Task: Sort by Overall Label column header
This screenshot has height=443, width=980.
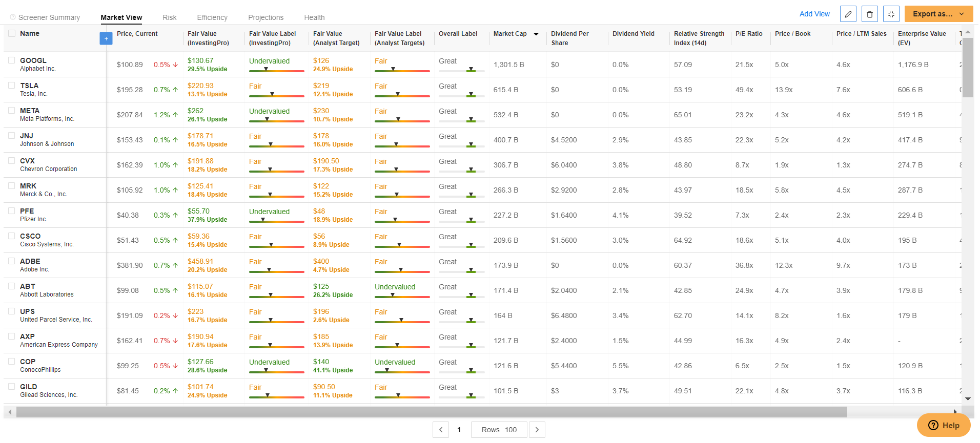Action: coord(458,34)
